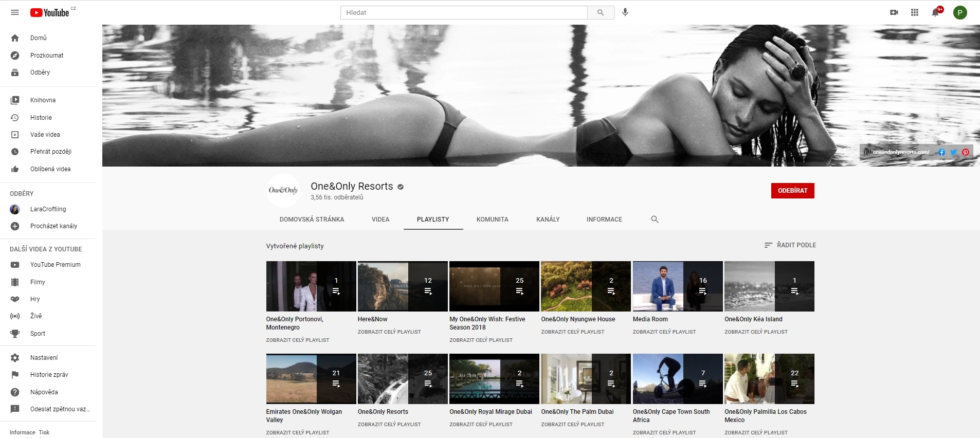Open Pinterest icon on the banner
The height and width of the screenshot is (438, 980).
[966, 152]
